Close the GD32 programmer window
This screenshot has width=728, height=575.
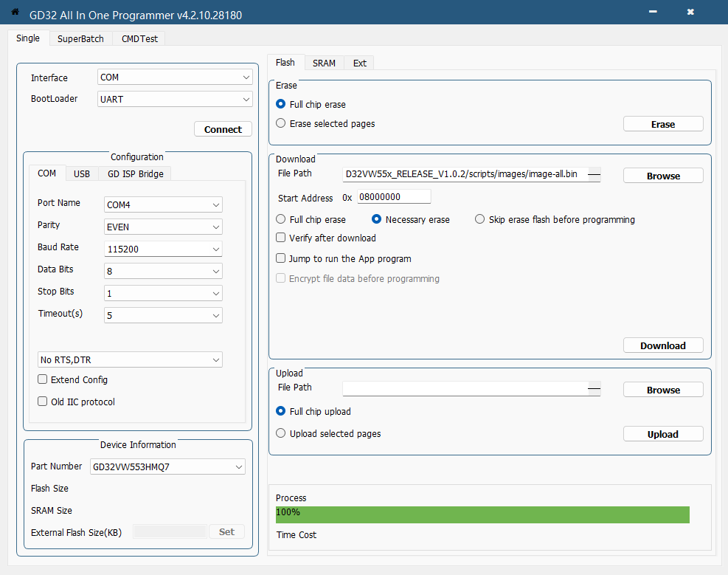point(690,13)
